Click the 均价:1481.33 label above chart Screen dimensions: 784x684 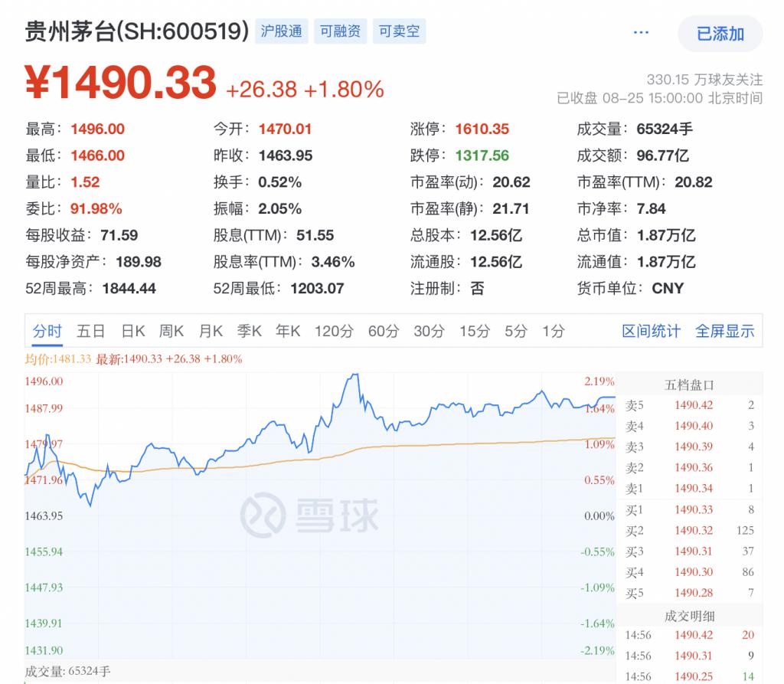[58, 358]
